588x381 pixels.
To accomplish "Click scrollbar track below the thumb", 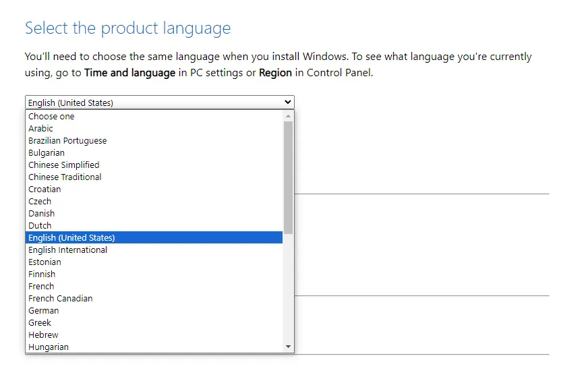I will (288, 288).
